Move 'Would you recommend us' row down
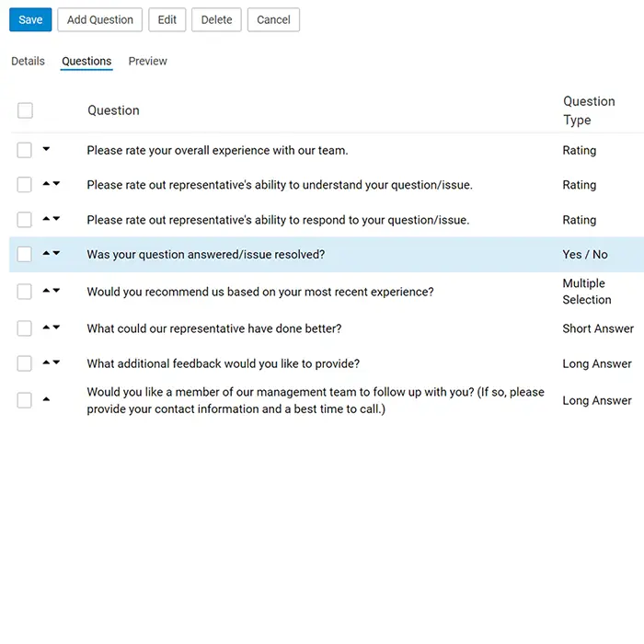Screen dimensions: 644x644 click(x=57, y=291)
